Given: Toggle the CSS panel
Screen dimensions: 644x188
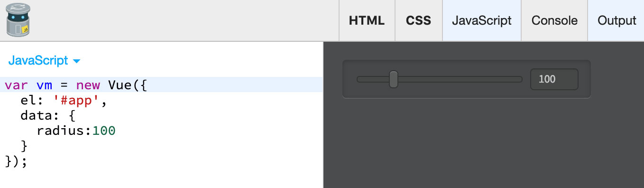Looking at the screenshot, I should (x=418, y=20).
